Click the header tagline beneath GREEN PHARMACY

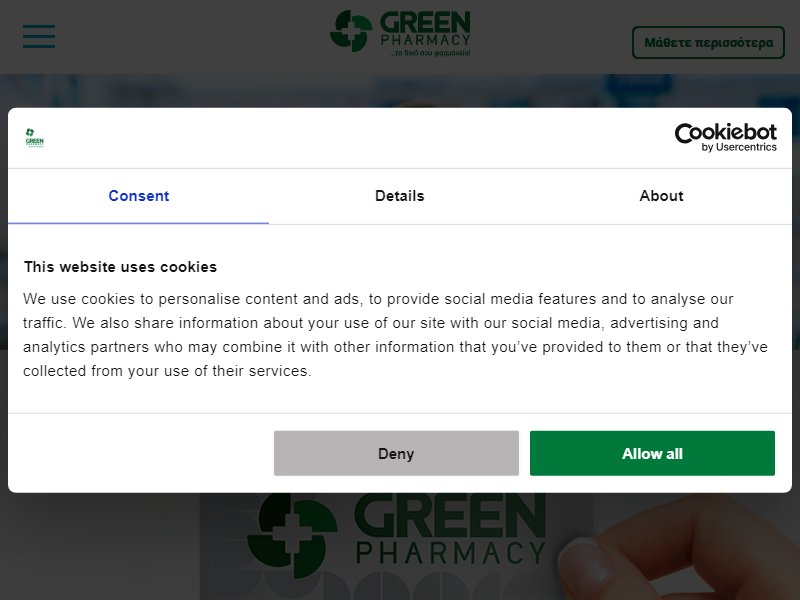pyautogui.click(x=431, y=53)
